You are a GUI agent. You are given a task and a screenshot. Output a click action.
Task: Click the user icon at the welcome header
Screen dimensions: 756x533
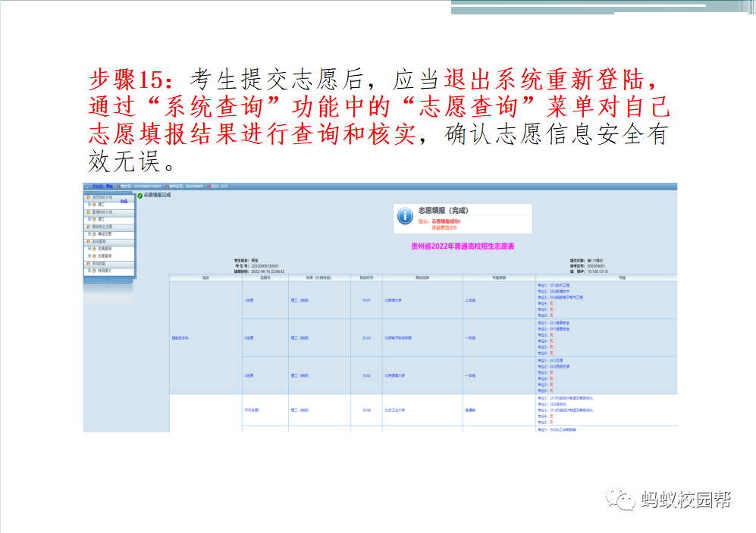coord(88,186)
